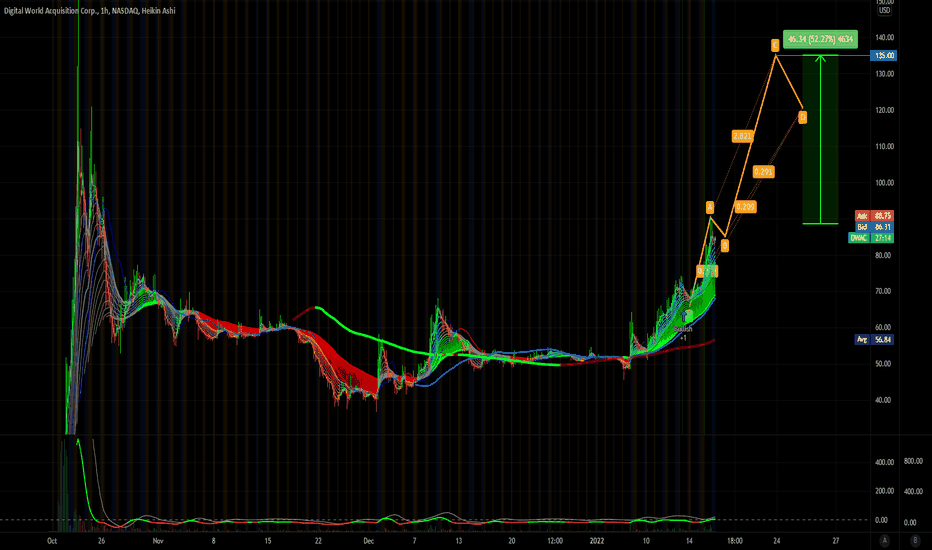
Task: Click the 140.00 price axis value
Action: click(884, 37)
